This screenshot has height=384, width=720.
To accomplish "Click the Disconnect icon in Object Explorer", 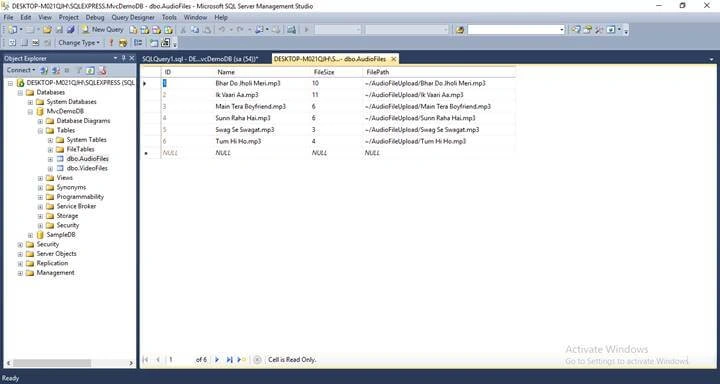I will point(56,70).
